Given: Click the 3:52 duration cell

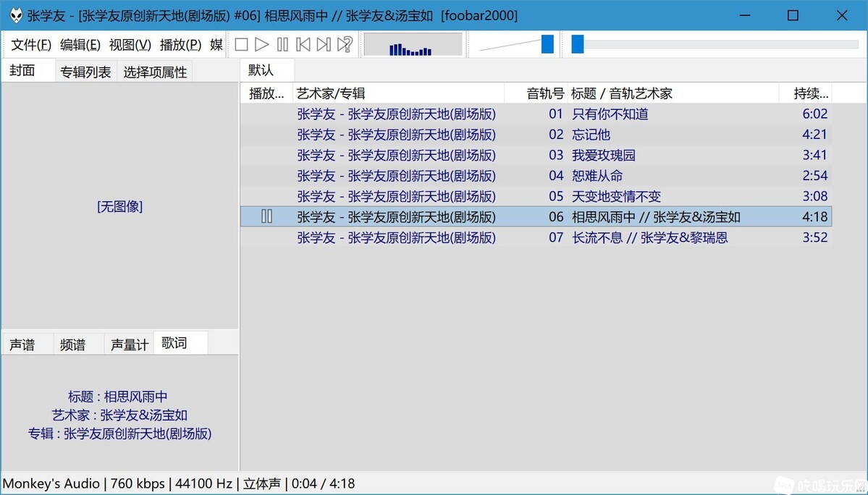Looking at the screenshot, I should pos(815,237).
